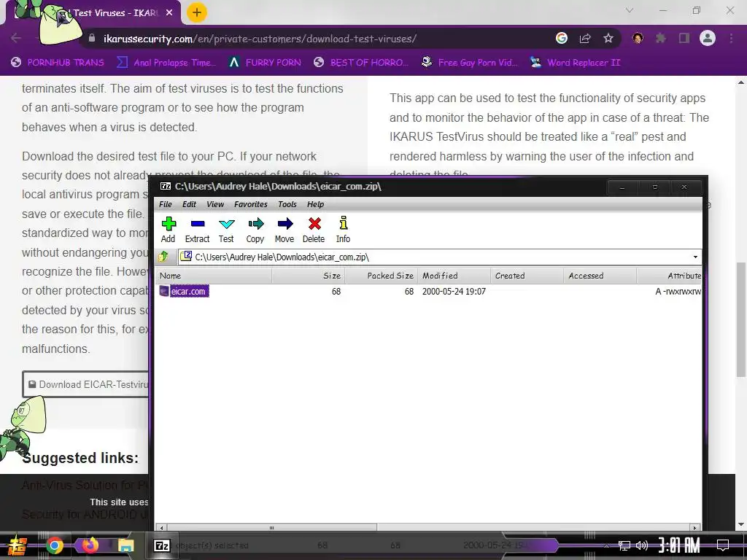Click the taskbar clock showing 3:01 AM
Viewport: 747px width, 560px height.
click(679, 545)
